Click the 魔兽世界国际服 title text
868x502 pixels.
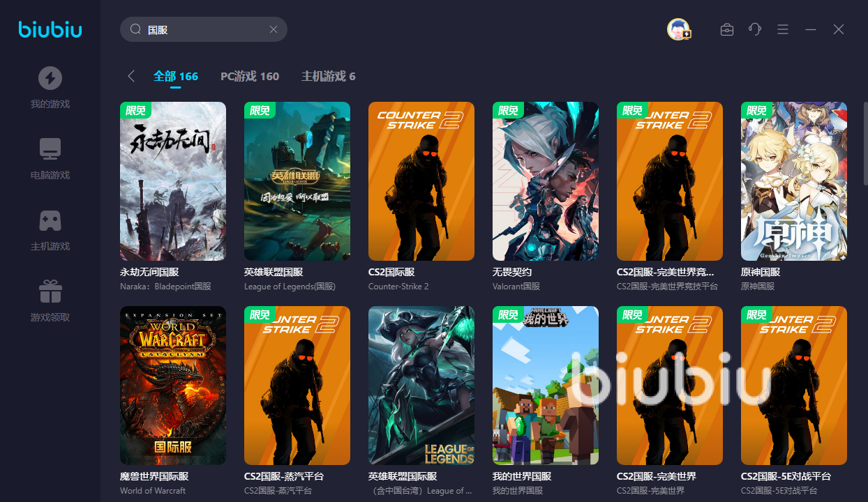[x=154, y=476]
